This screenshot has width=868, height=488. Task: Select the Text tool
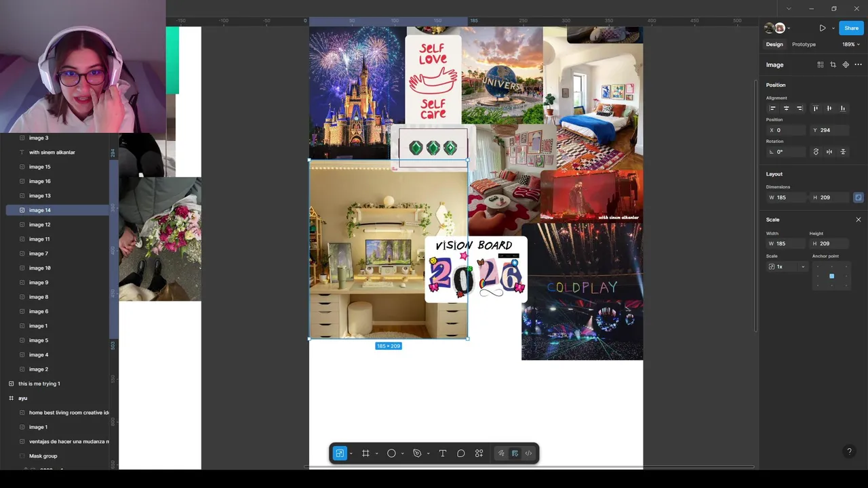[443, 453]
